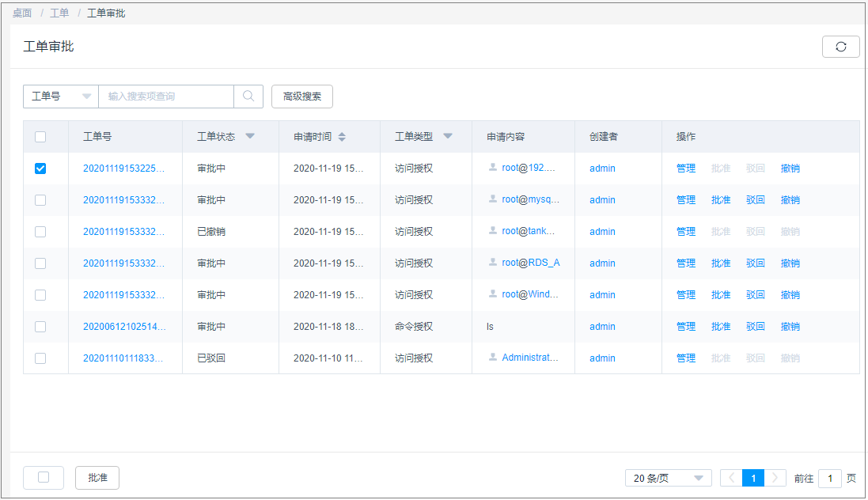Check the box for the 命令授权 row
This screenshot has height=500, width=868.
pyautogui.click(x=40, y=327)
